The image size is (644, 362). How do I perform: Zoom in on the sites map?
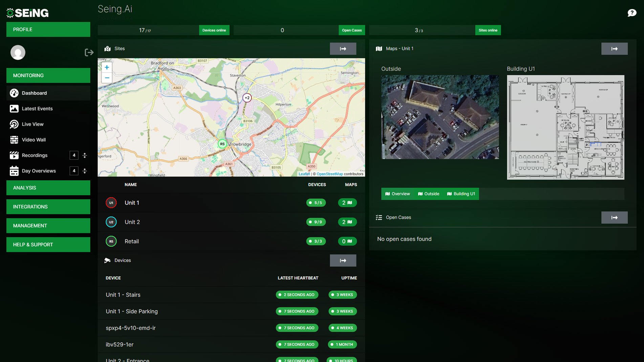coord(106,67)
